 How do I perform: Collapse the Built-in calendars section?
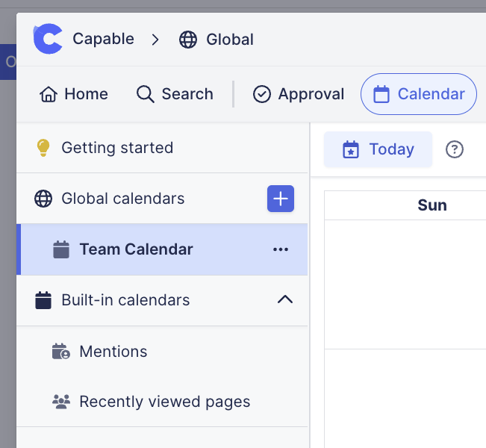click(284, 300)
